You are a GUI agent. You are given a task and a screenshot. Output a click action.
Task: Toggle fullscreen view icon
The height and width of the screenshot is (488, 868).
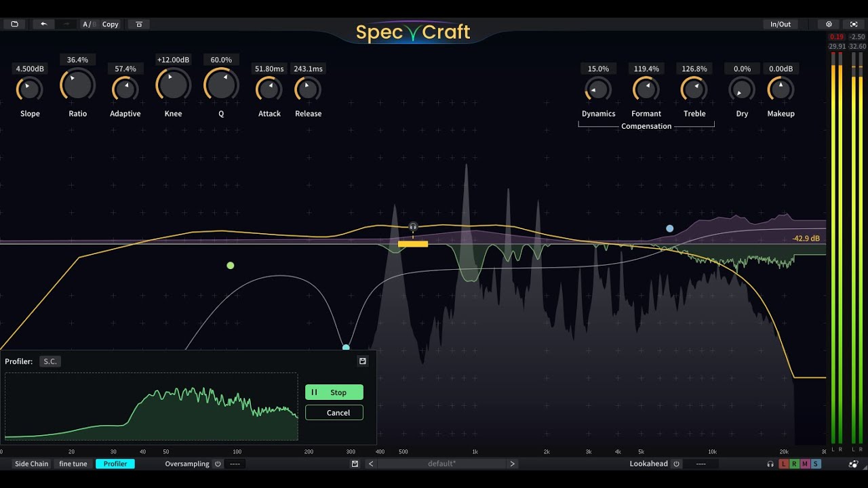pyautogui.click(x=854, y=24)
